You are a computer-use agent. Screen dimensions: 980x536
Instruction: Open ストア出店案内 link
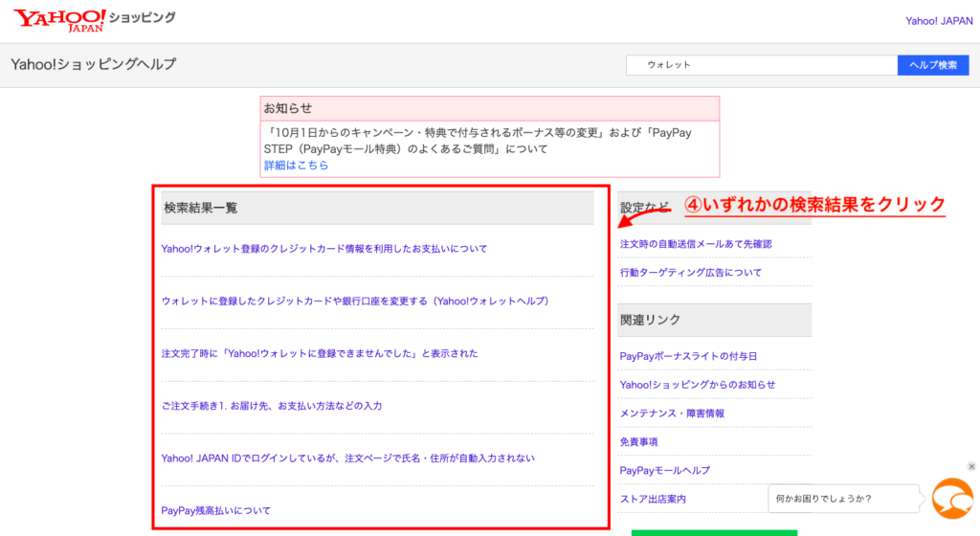coord(653,499)
